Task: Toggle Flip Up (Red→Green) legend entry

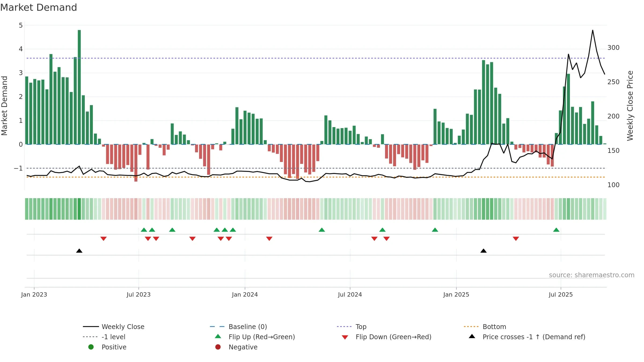Action: pyautogui.click(x=255, y=337)
